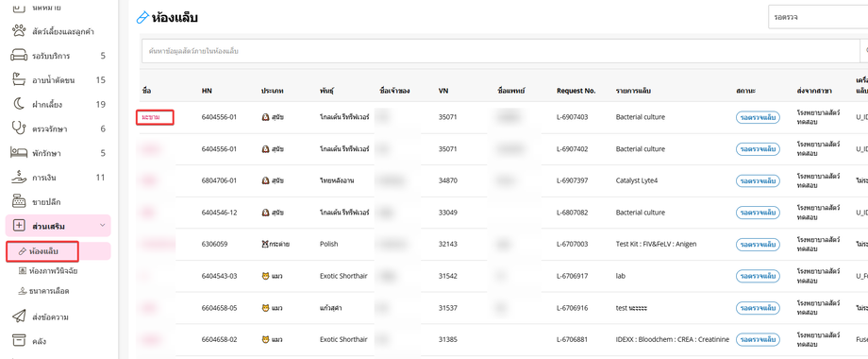The image size is (868, 359).
Task: Click cat icon in row L-6706881
Action: click(265, 339)
